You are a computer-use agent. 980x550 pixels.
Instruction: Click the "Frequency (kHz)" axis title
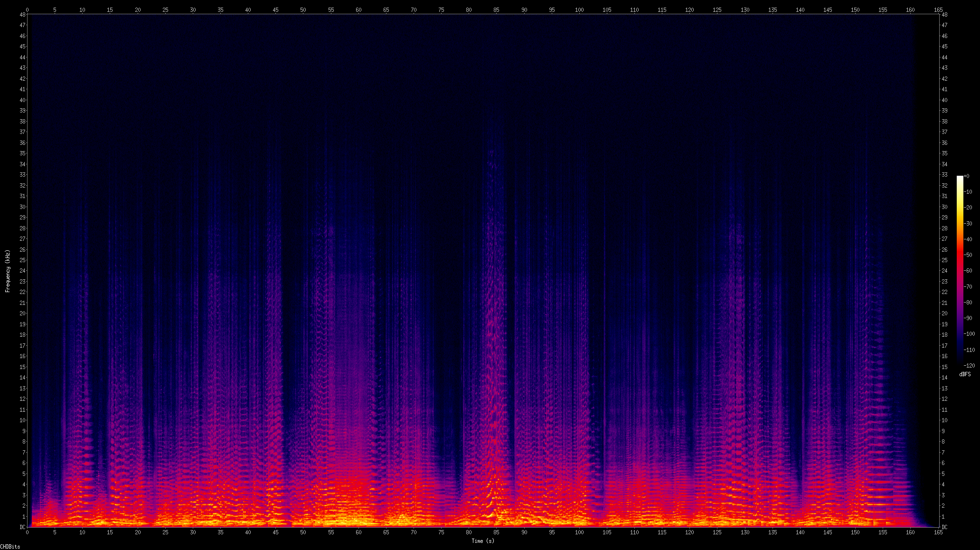8,270
